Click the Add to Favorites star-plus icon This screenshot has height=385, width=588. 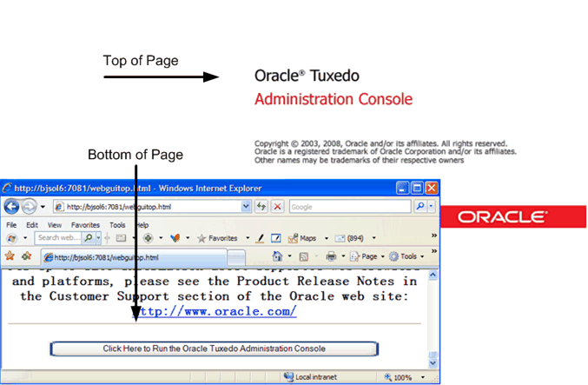27,256
